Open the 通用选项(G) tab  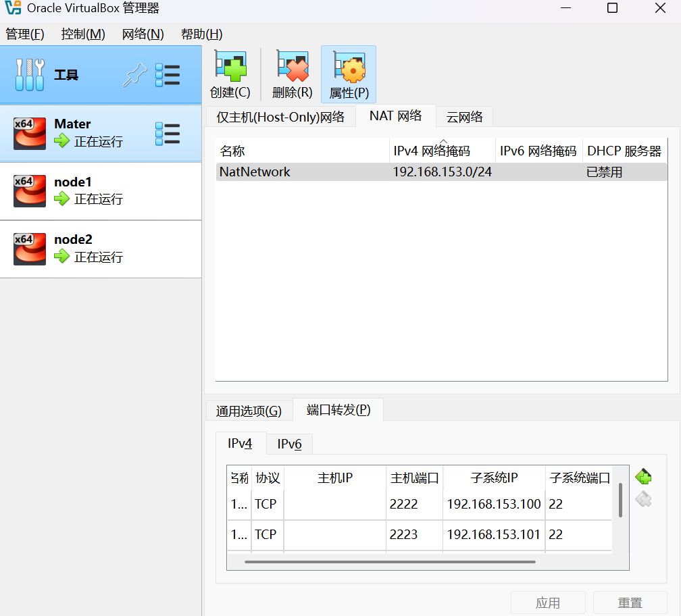[x=249, y=411]
